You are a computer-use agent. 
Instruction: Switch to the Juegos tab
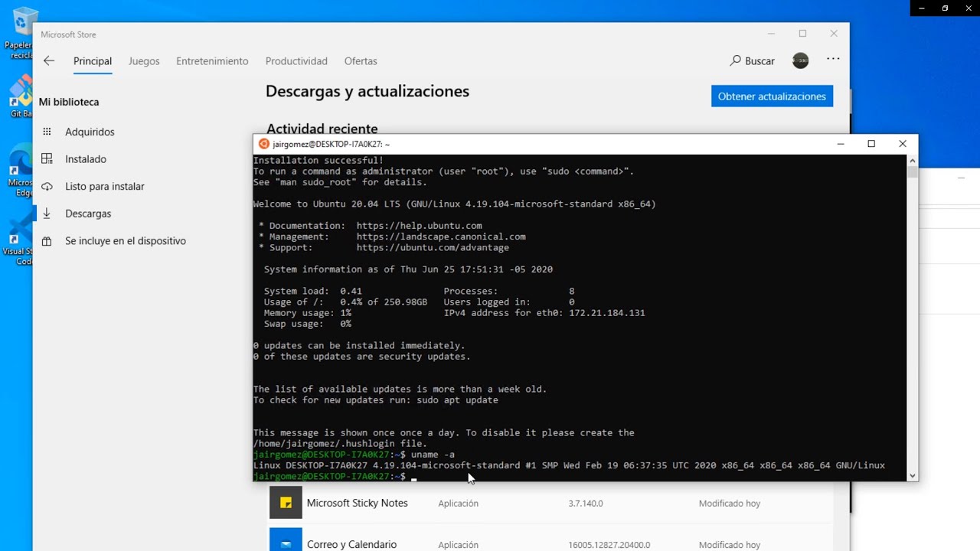pos(144,61)
